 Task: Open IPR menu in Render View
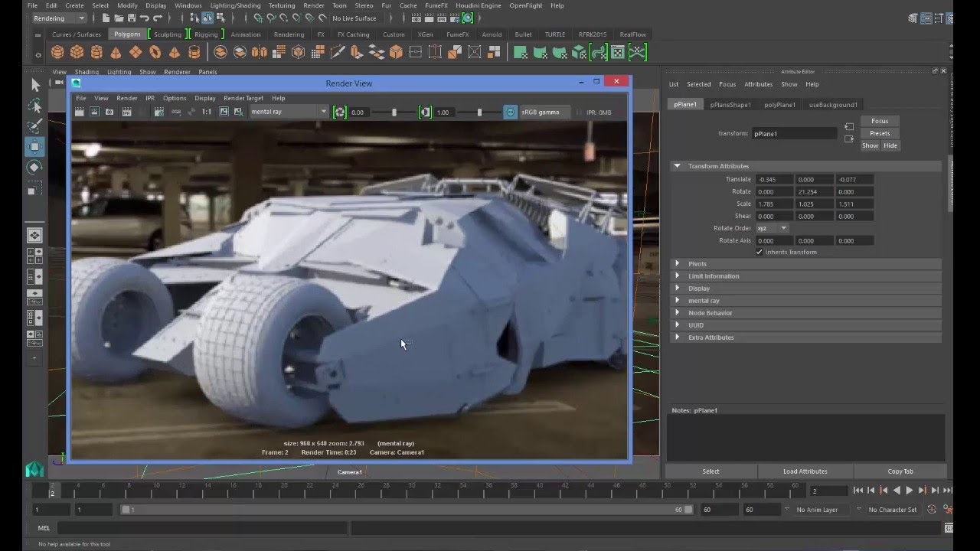click(x=150, y=98)
